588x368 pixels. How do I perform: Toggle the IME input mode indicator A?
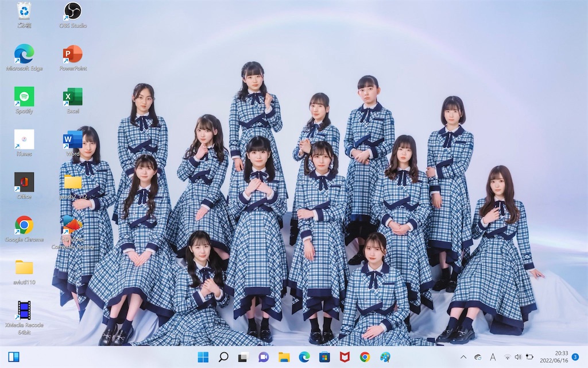(493, 357)
